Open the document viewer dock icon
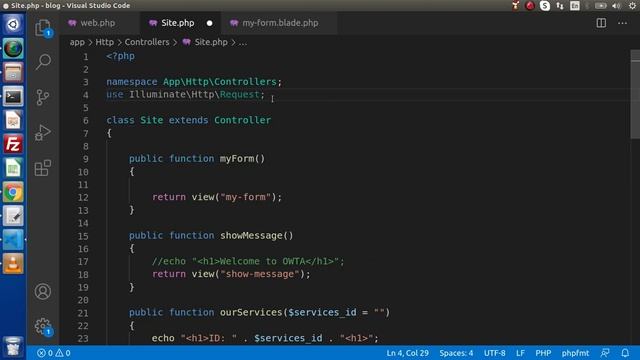The image size is (640, 360). coord(13,120)
